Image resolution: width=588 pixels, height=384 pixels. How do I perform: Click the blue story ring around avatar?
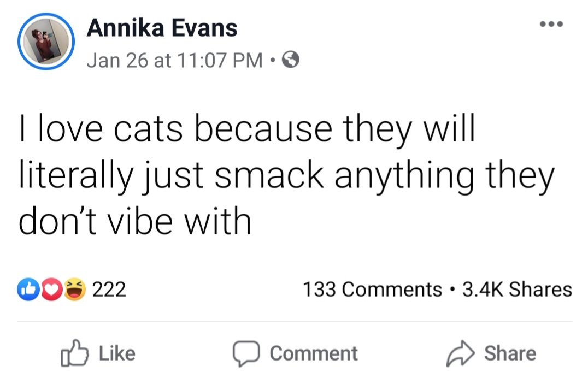pyautogui.click(x=46, y=42)
